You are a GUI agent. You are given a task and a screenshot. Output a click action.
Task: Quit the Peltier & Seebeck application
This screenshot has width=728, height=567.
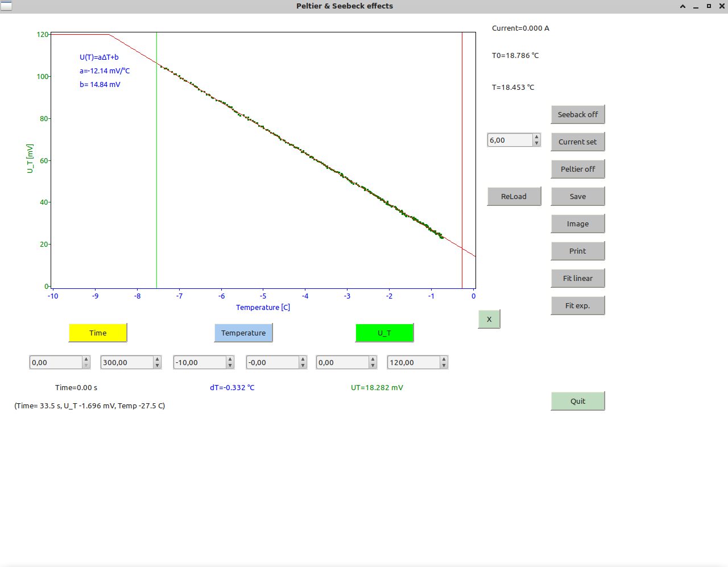tap(577, 401)
